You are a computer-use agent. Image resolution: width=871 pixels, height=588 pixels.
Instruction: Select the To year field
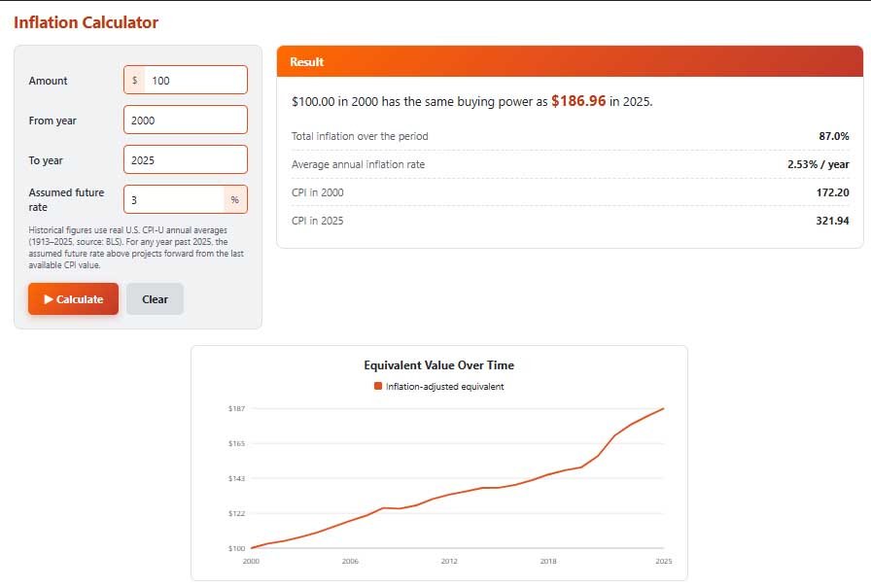coord(186,160)
